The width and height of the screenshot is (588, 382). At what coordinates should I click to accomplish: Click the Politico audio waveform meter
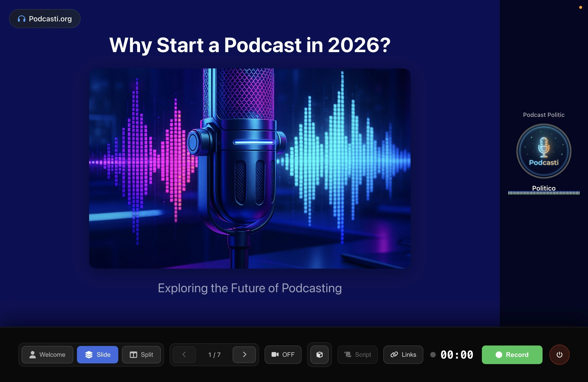(x=543, y=193)
